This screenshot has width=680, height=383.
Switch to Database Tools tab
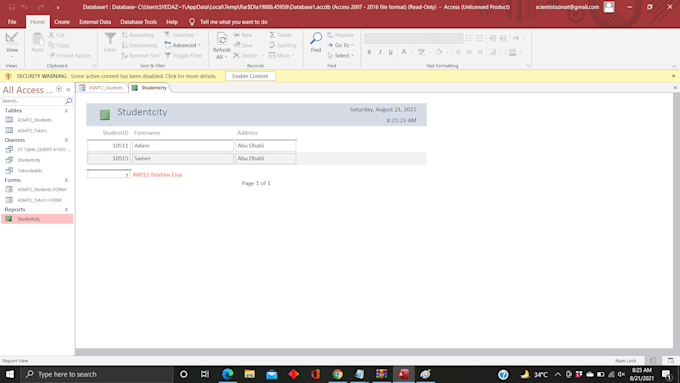(x=138, y=22)
